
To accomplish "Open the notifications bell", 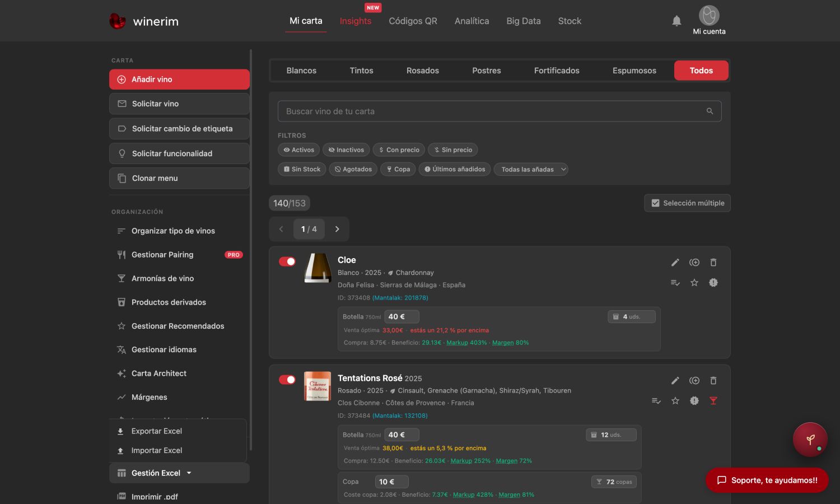I will pyautogui.click(x=676, y=21).
